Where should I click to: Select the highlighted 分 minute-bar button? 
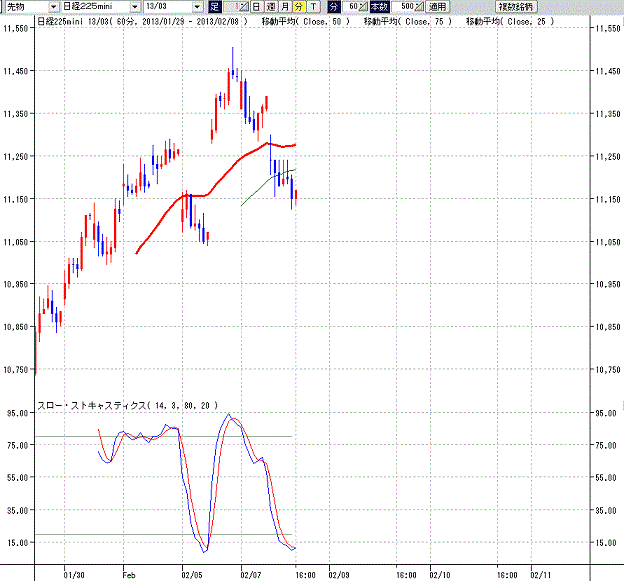pos(298,7)
